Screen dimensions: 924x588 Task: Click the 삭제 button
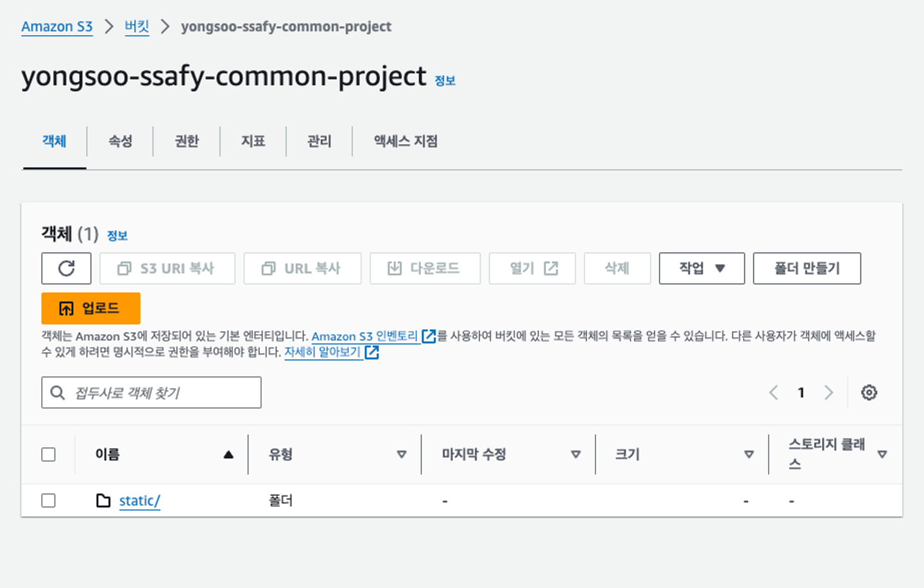coord(617,268)
